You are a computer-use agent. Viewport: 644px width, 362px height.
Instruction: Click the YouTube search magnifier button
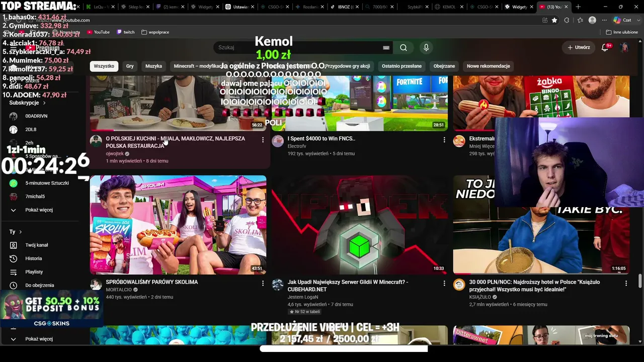404,47
